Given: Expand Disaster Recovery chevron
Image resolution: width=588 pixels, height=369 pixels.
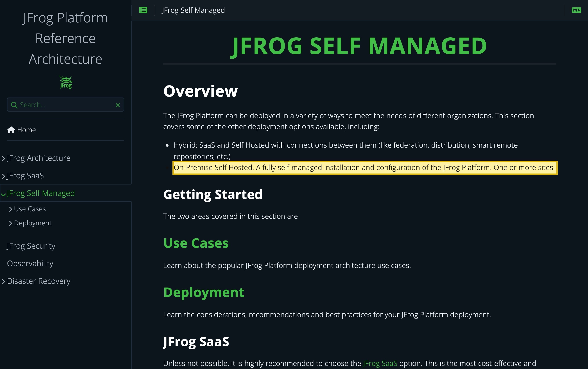Looking at the screenshot, I should (x=4, y=282).
